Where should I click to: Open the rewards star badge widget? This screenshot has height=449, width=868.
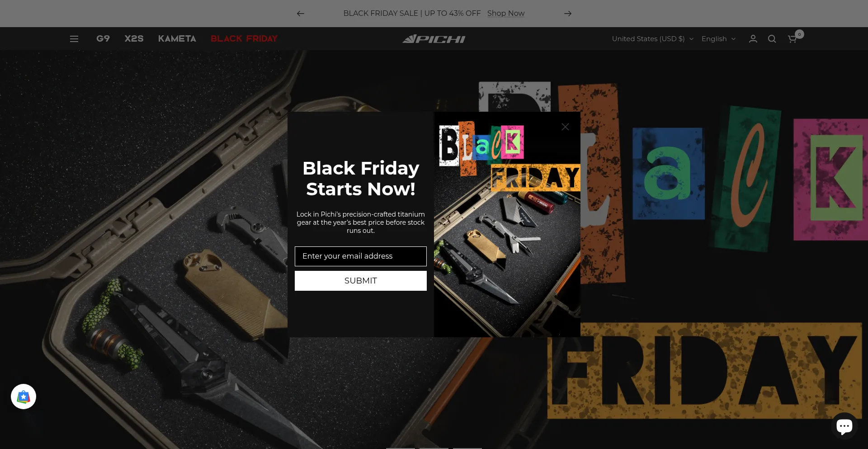click(24, 397)
